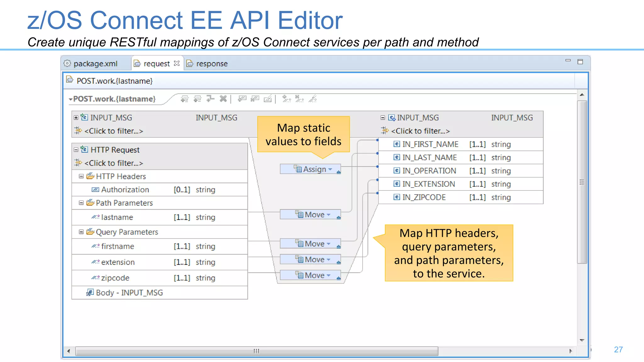Viewport: 644px width, 362px height.
Task: Close the request tab
Action: coord(177,63)
